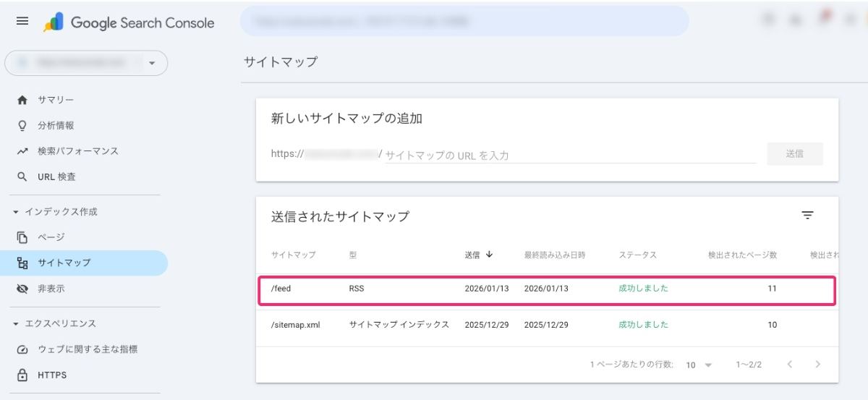Click the lightbulb icon beside 分析情報
The image size is (868, 400).
(22, 126)
